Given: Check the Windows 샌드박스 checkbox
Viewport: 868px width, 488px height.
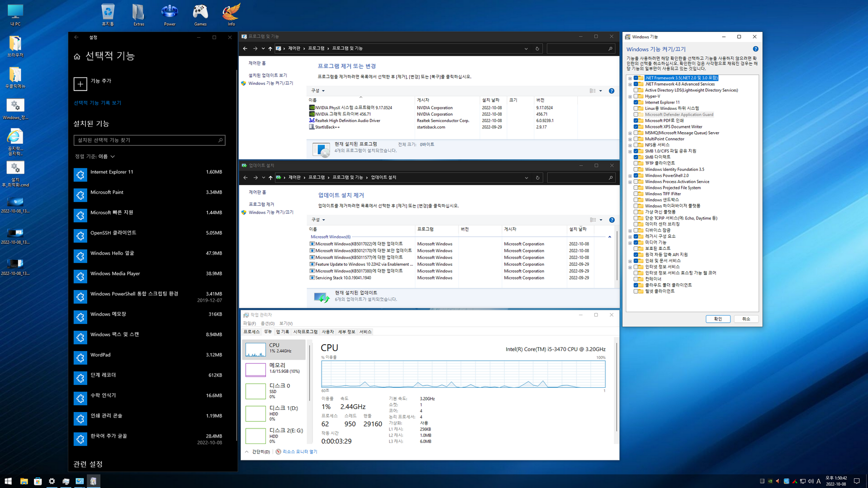Looking at the screenshot, I should 636,200.
